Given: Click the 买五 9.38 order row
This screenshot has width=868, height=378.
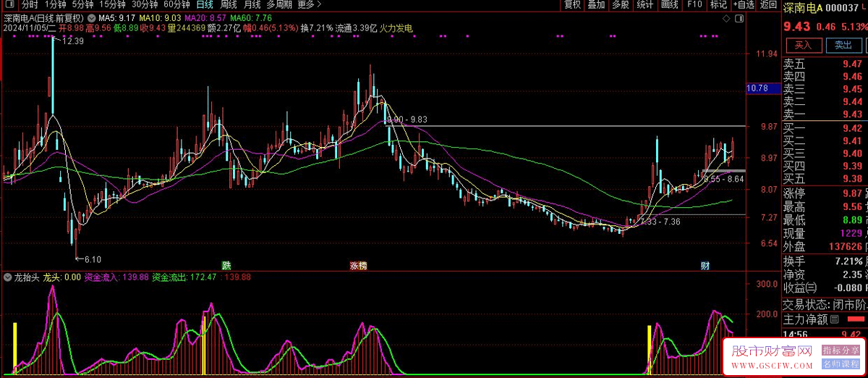Looking at the screenshot, I should point(825,179).
